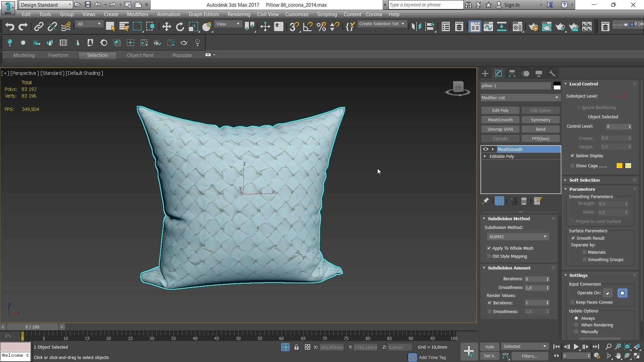The image size is (644, 362).
Task: Activate the Select and Scale tool
Action: (x=193, y=27)
